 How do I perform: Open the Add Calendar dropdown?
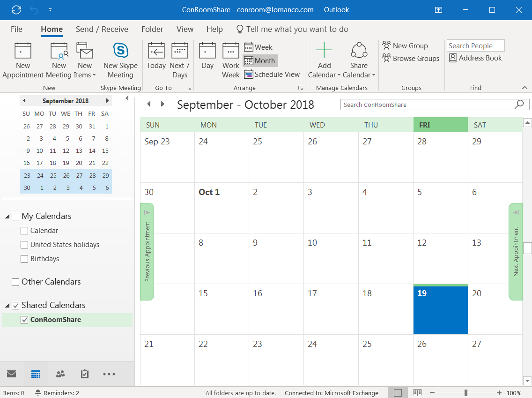point(324,70)
